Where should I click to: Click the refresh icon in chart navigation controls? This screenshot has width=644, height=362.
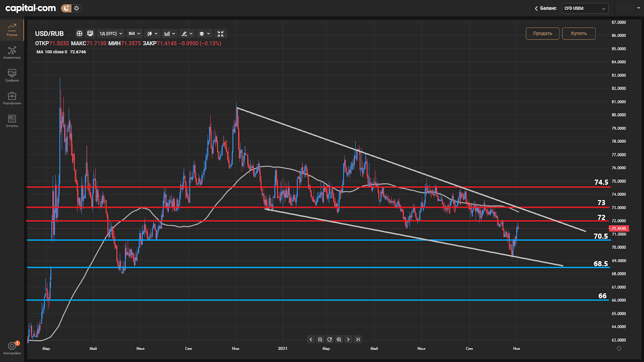pyautogui.click(x=329, y=339)
